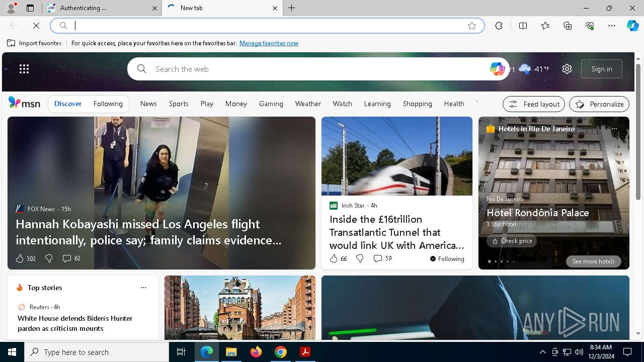Launch Firefox from the taskbar
This screenshot has width=644, height=362.
coord(256,352)
